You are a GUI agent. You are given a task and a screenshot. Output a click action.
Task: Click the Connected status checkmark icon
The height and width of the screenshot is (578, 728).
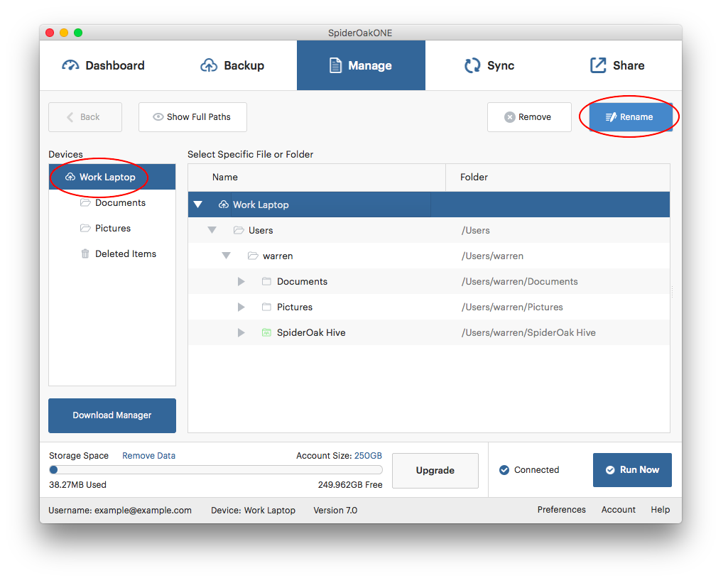[x=504, y=470]
